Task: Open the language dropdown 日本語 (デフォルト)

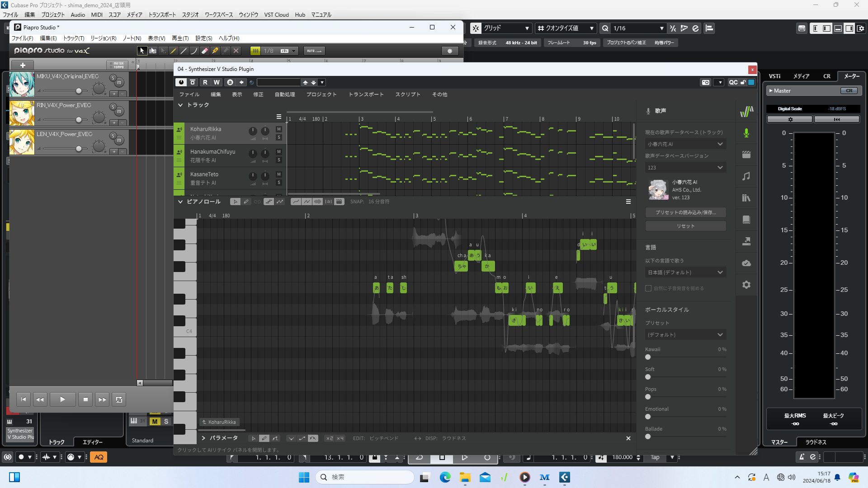Action: coord(685,272)
